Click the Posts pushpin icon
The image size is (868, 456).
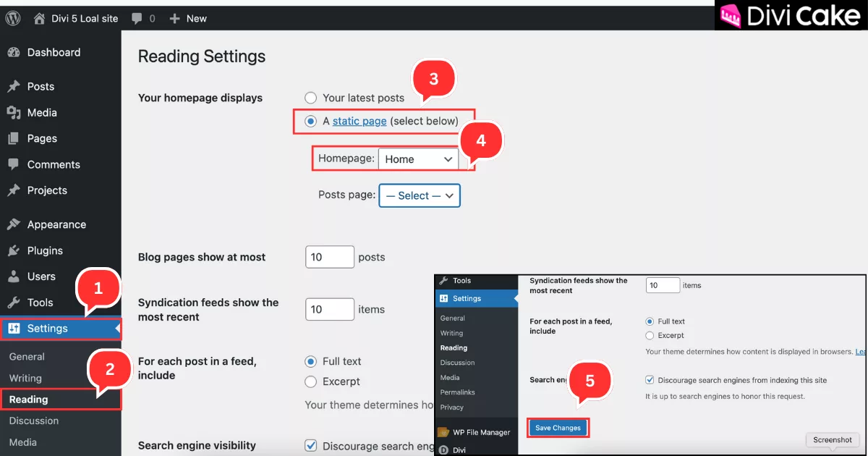(x=14, y=86)
